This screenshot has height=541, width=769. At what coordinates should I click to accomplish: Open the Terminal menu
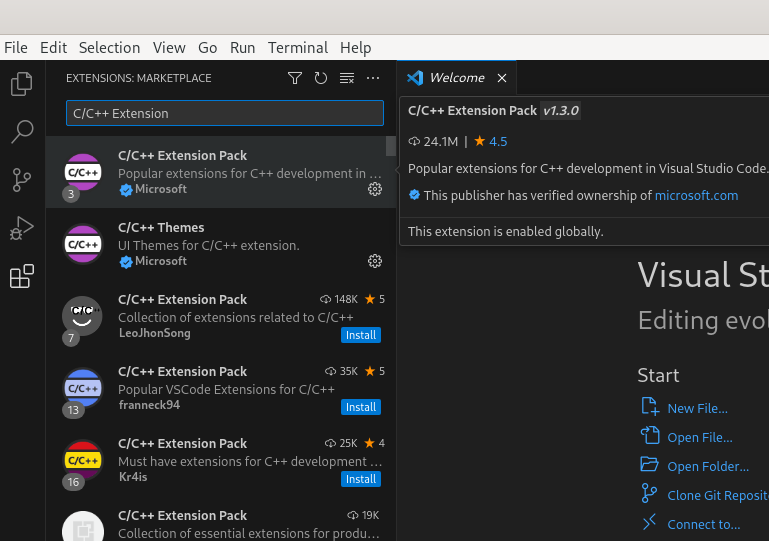297,48
